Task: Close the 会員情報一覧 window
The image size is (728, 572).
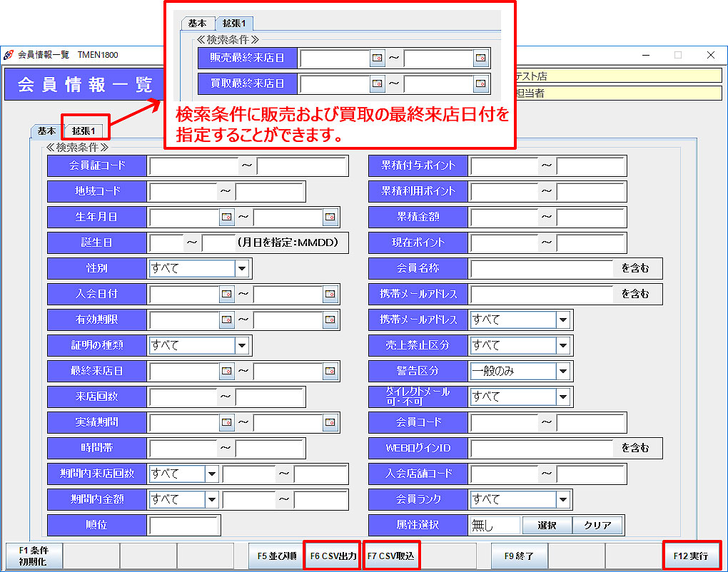Action: tap(710, 55)
